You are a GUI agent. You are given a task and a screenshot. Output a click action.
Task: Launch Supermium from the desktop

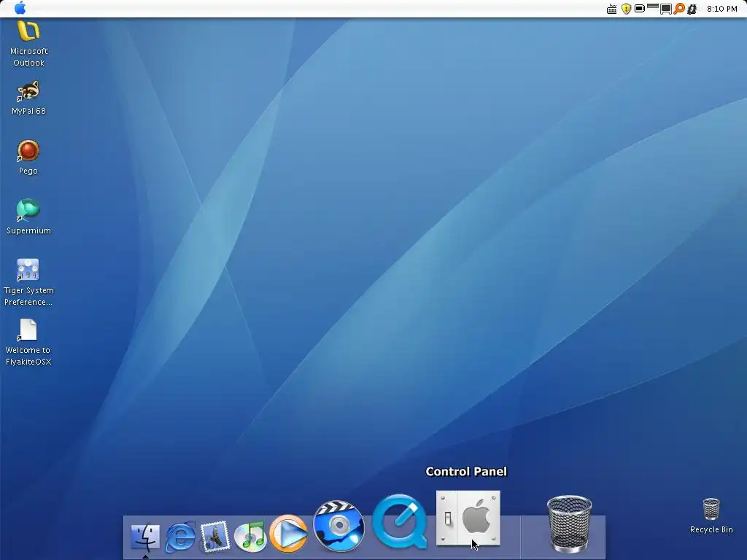(28, 211)
